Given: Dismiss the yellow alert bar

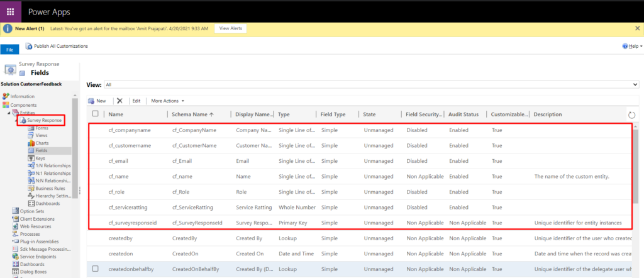Looking at the screenshot, I should [637, 28].
